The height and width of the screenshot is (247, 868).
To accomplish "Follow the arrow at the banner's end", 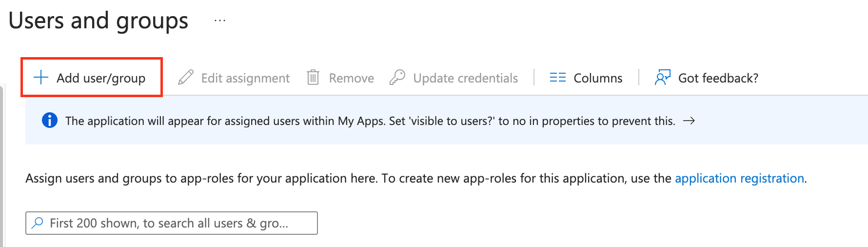I will tap(689, 121).
